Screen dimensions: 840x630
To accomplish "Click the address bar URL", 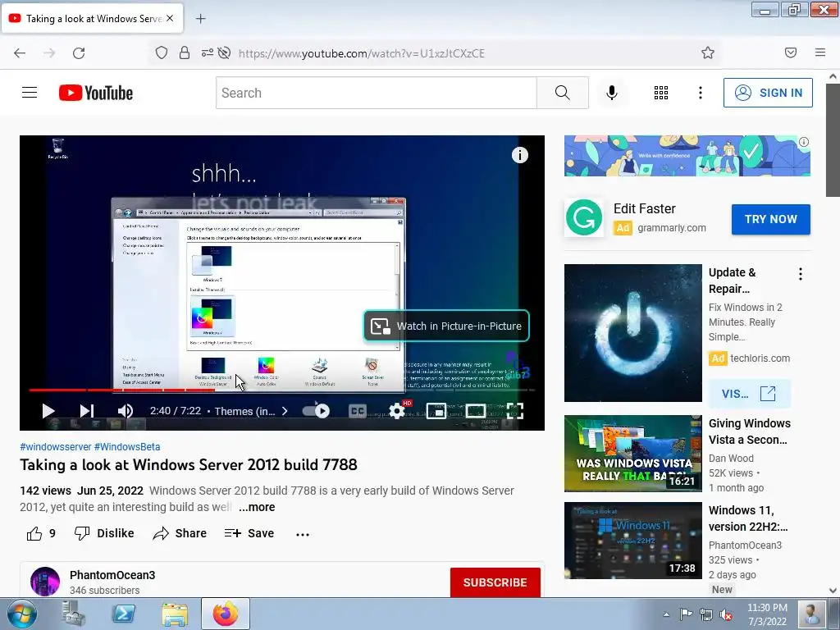I will [x=362, y=53].
